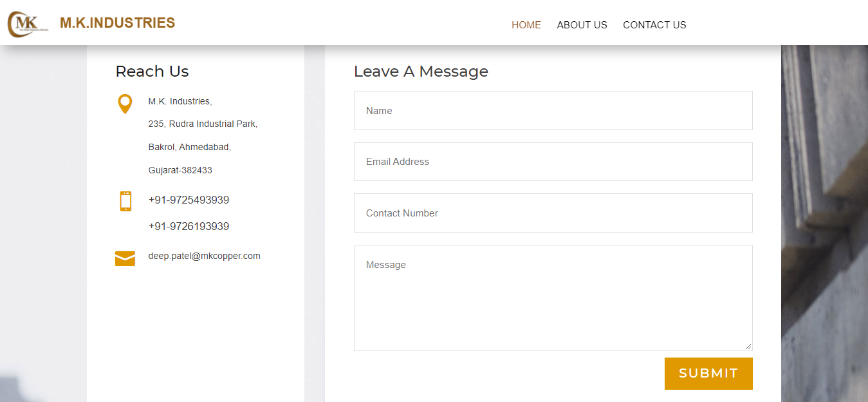868x402 pixels.
Task: Click the MK logo icon
Action: pyautogui.click(x=27, y=24)
